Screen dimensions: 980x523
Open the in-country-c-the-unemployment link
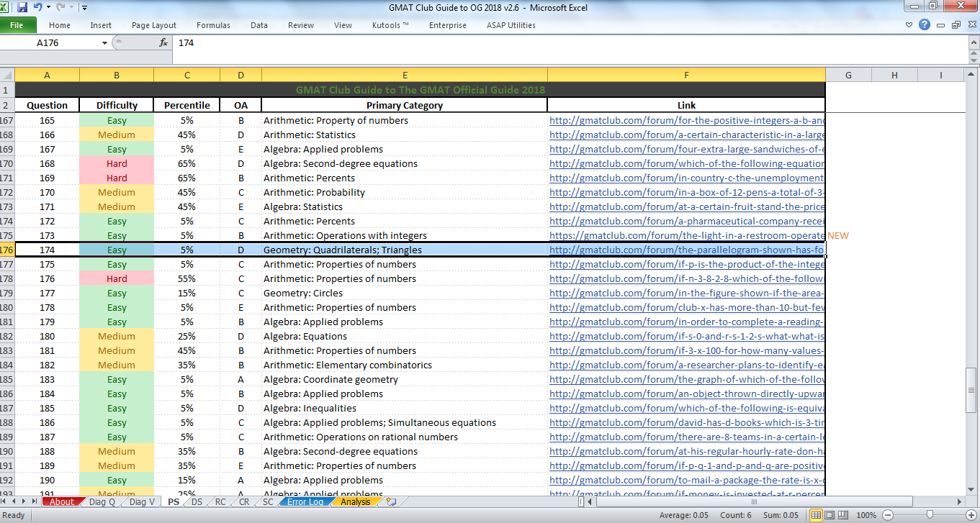click(x=687, y=178)
